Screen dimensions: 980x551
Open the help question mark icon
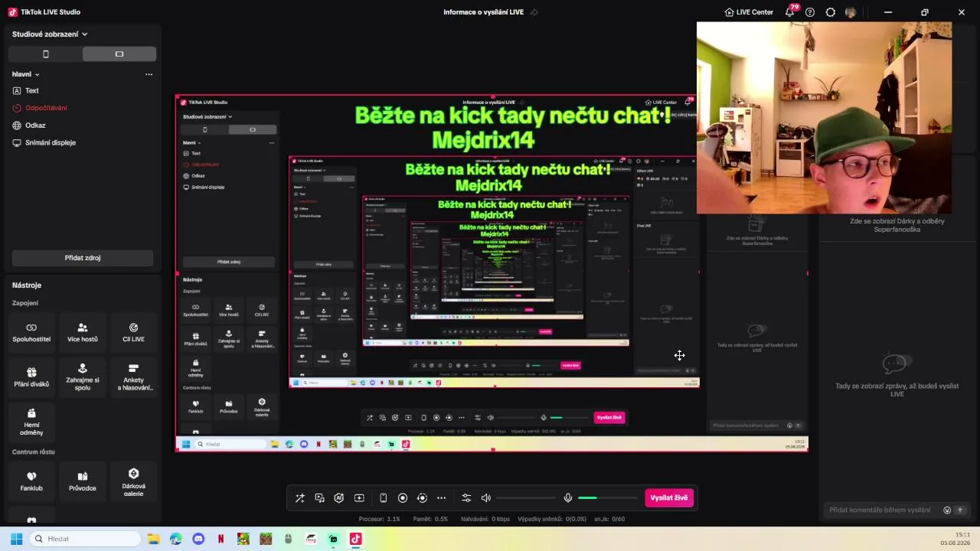(x=810, y=12)
